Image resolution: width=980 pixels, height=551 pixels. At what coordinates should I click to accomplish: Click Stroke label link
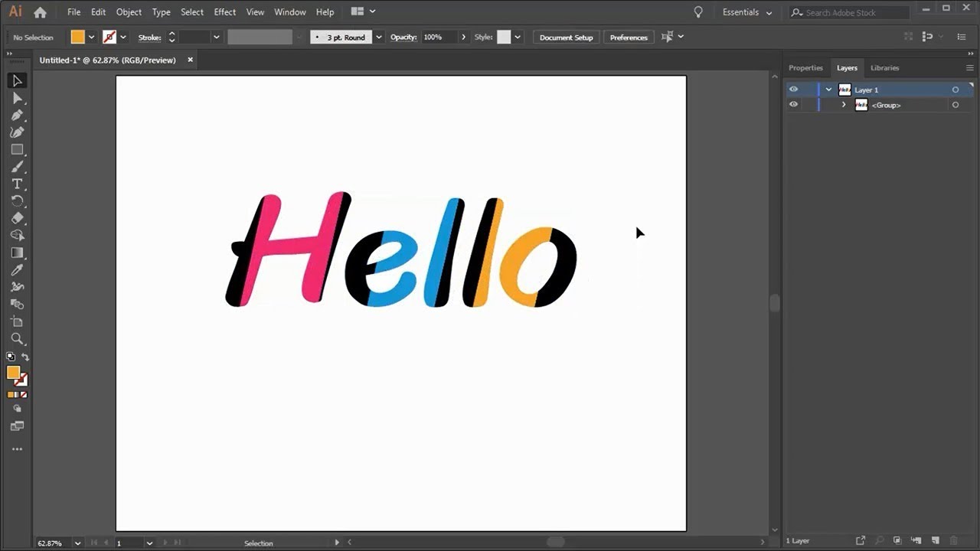click(149, 37)
